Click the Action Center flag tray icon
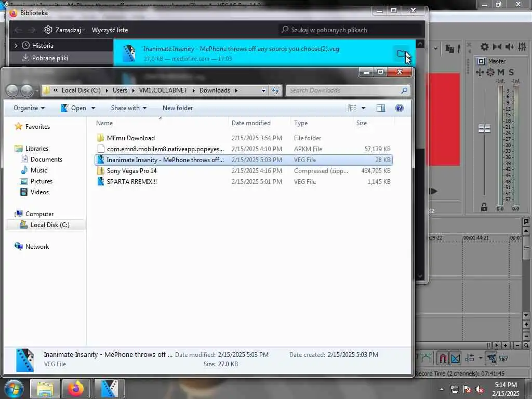The image size is (532, 399). pyautogui.click(x=467, y=390)
